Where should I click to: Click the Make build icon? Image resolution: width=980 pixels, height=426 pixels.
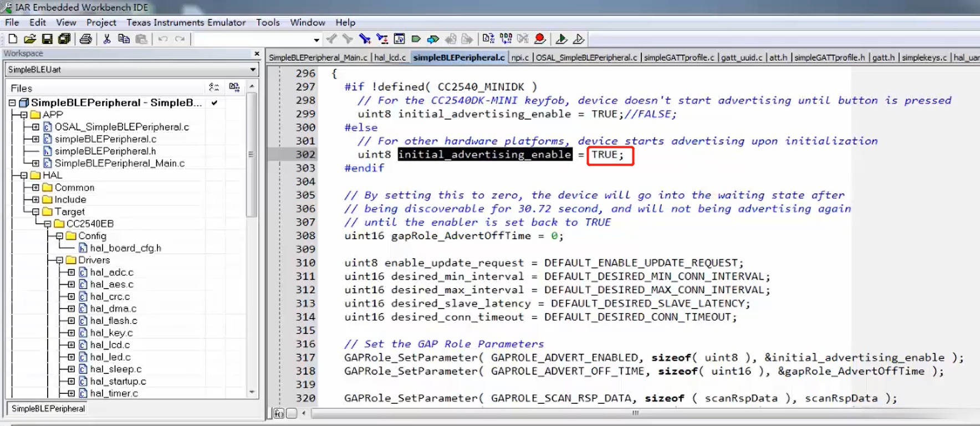coord(506,39)
